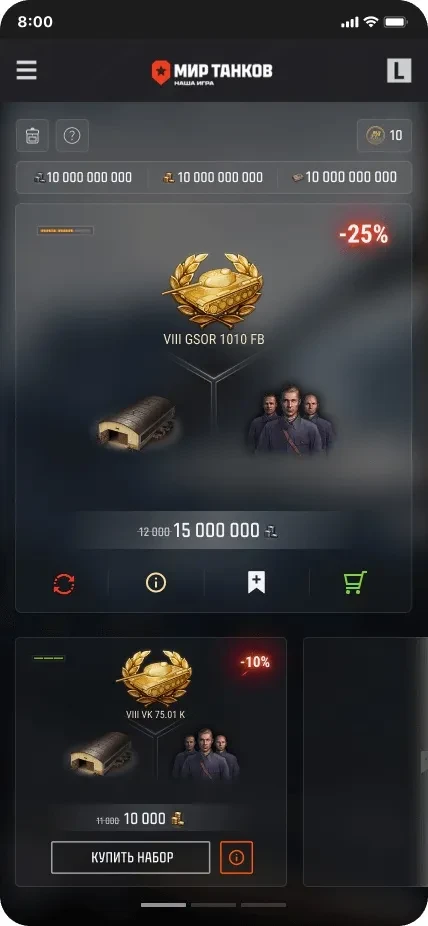The height and width of the screenshot is (926, 428).
Task: Select the third carousel page indicator
Action: click(x=263, y=905)
